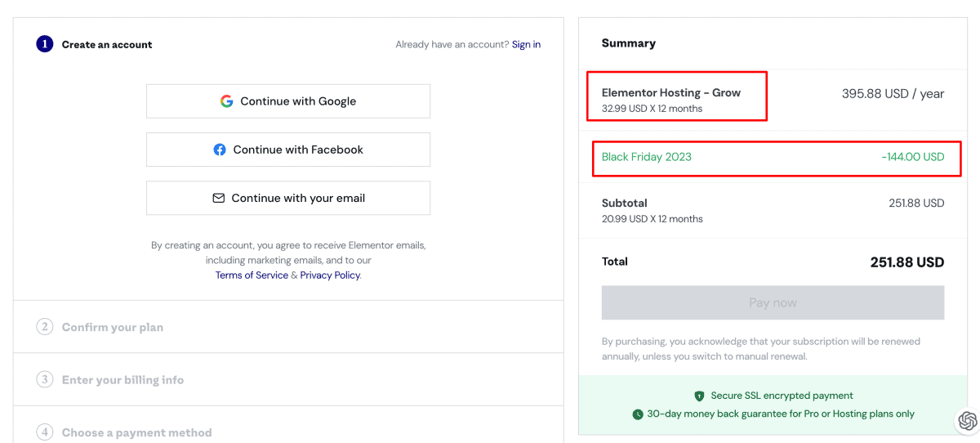Expand Choose a payment method step

point(136,432)
